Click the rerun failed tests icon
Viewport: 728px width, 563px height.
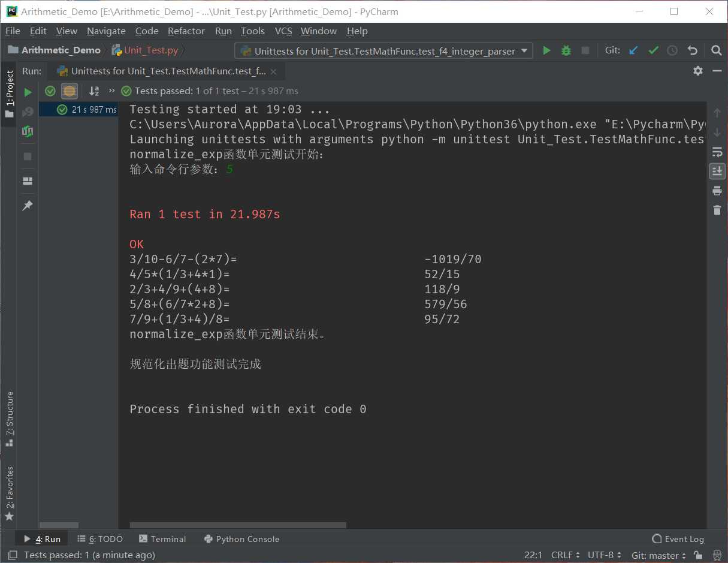pyautogui.click(x=28, y=112)
